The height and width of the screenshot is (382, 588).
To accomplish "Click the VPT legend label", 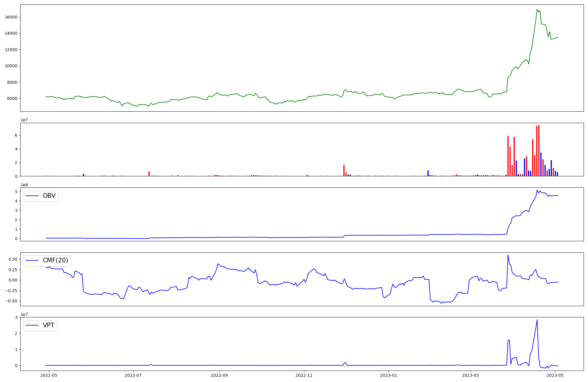I will click(x=49, y=325).
